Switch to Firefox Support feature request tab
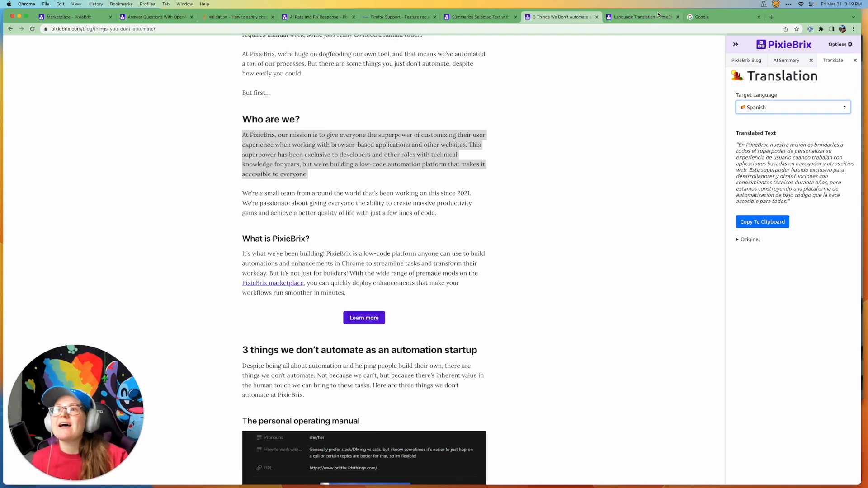Image resolution: width=868 pixels, height=488 pixels. click(x=399, y=17)
